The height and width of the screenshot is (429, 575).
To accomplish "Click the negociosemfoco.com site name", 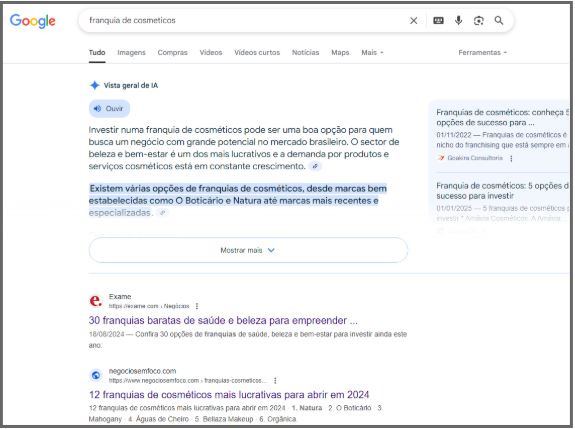I will (142, 371).
